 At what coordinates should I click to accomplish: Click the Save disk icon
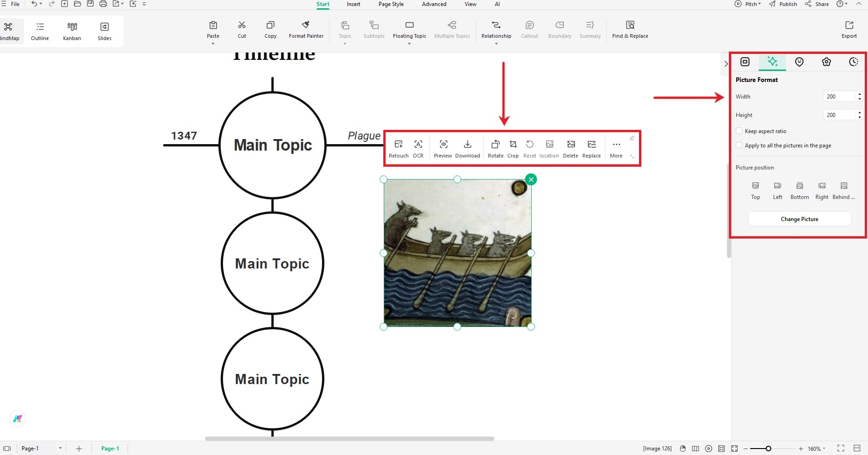point(90,4)
